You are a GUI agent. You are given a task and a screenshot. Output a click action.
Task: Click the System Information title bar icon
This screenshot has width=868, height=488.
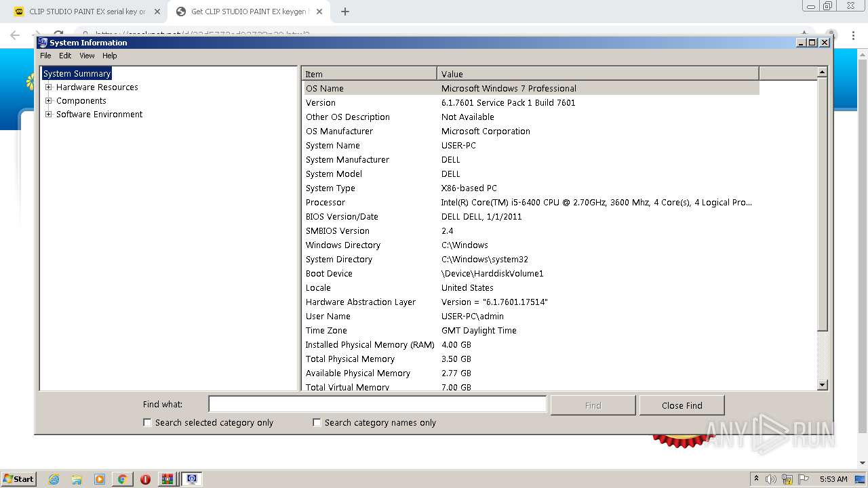pos(43,42)
